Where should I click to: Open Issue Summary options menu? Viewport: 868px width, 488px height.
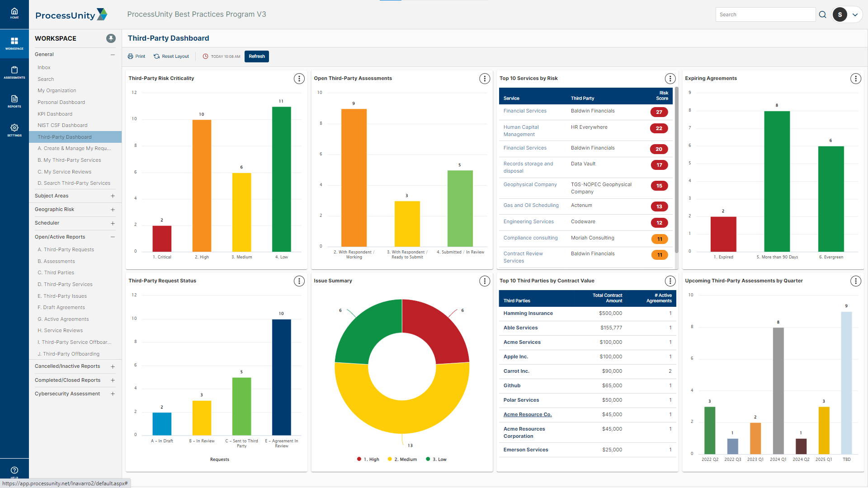(x=485, y=281)
